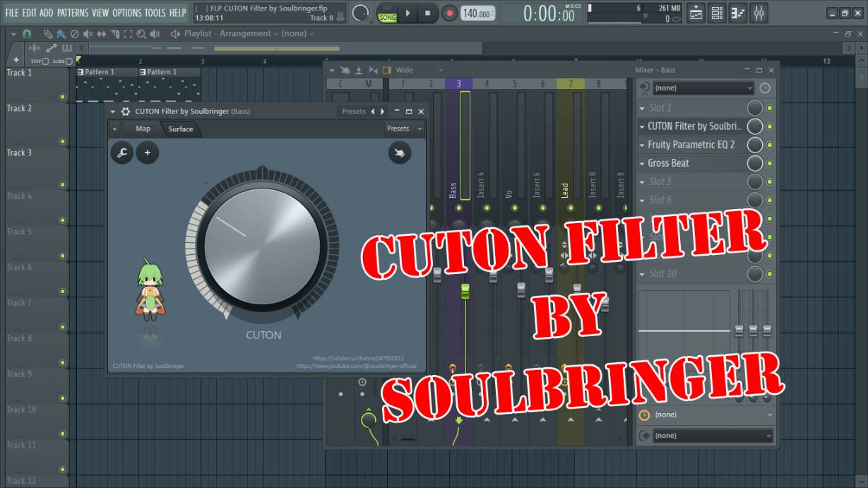Toggle the playlist snap magnet icon
868x488 pixels.
(27, 34)
